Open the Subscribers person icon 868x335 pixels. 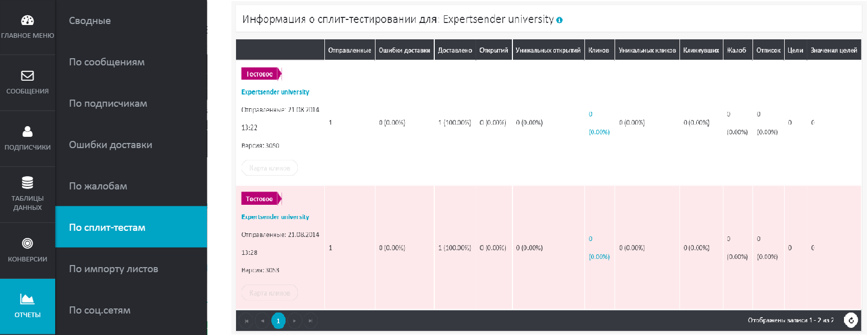tap(28, 132)
